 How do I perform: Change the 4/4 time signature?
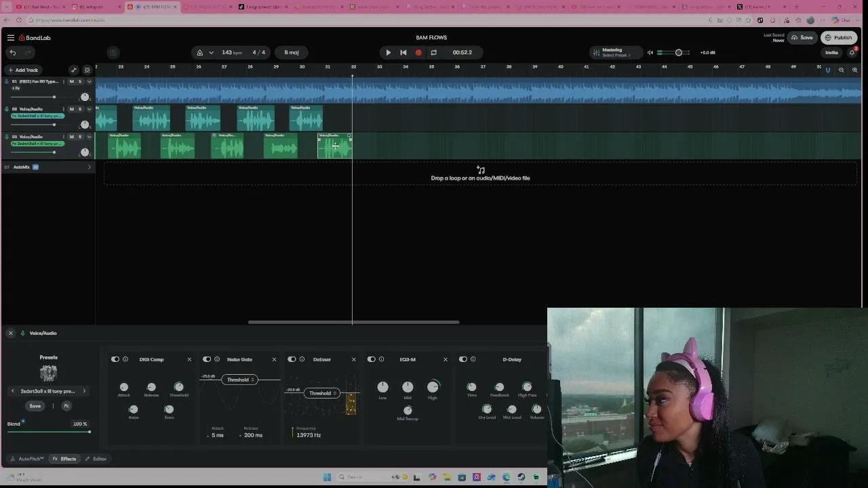pos(259,52)
